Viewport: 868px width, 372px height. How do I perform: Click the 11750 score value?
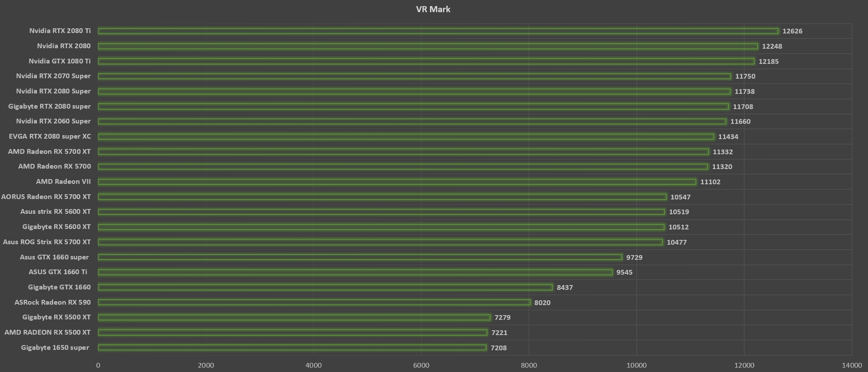click(x=745, y=76)
